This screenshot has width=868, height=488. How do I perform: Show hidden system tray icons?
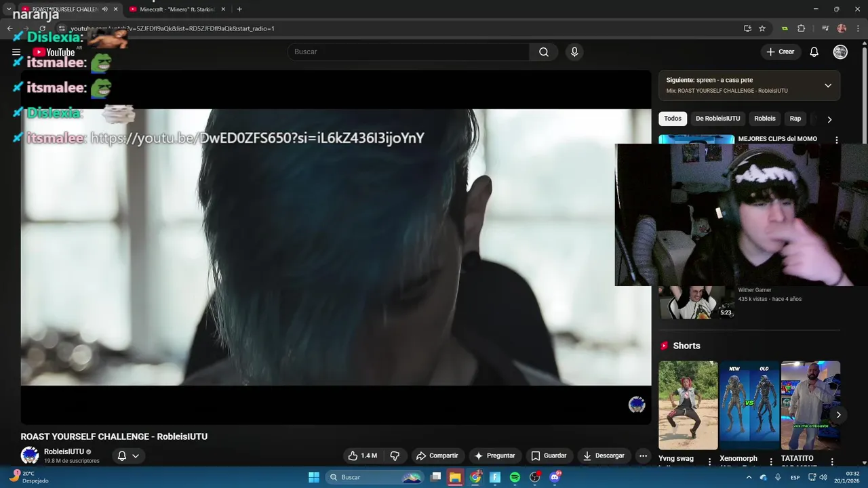[x=749, y=477]
